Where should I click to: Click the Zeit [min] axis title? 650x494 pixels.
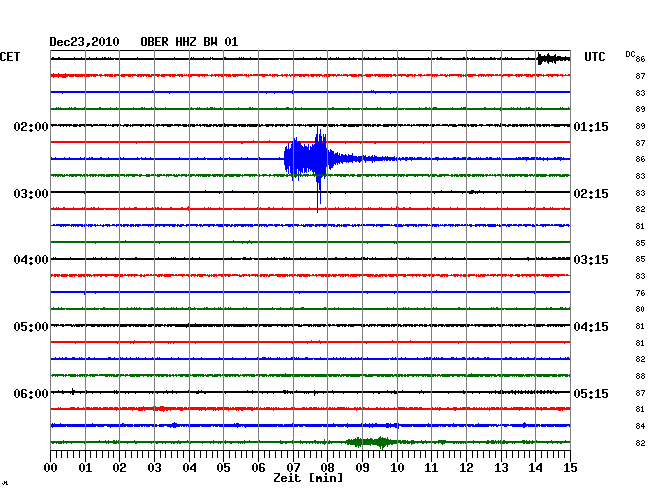point(308,478)
